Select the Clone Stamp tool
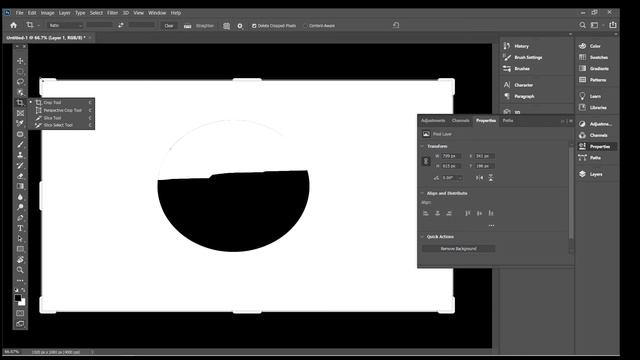640x360 pixels. click(x=20, y=155)
